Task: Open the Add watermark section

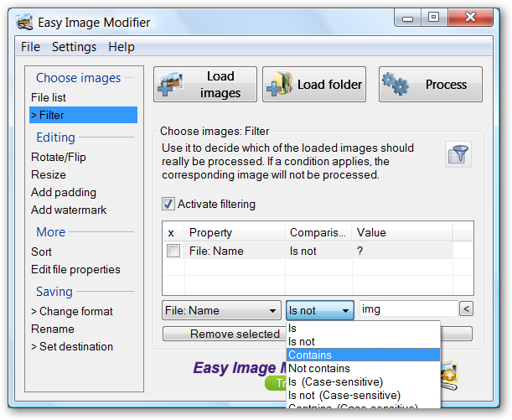Action: pos(69,210)
